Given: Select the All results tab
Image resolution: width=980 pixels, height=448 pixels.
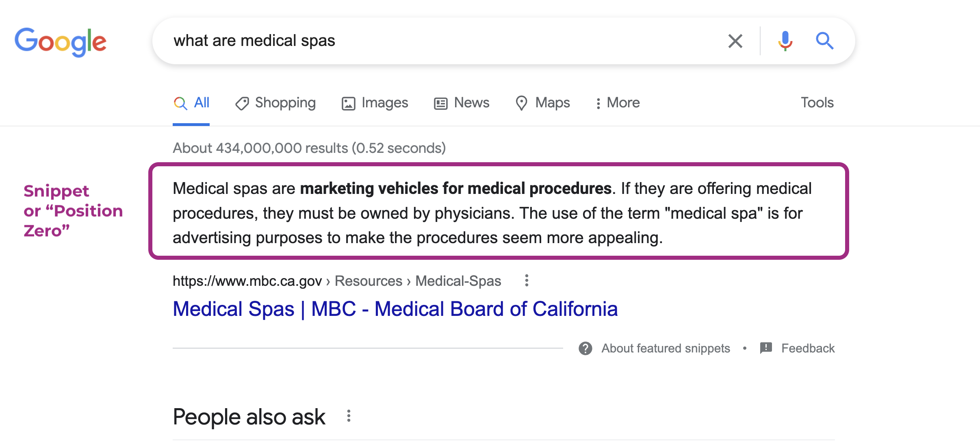Looking at the screenshot, I should [191, 103].
